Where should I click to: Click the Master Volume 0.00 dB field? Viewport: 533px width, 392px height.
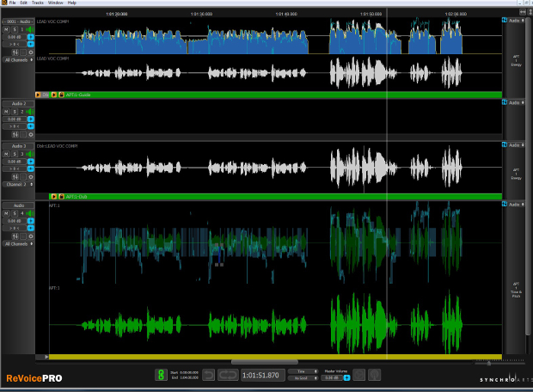coord(332,378)
